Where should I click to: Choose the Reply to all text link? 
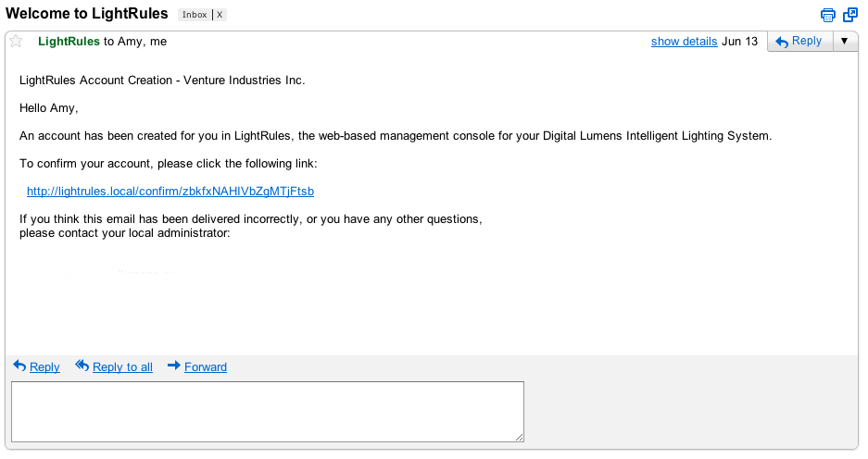pos(122,367)
